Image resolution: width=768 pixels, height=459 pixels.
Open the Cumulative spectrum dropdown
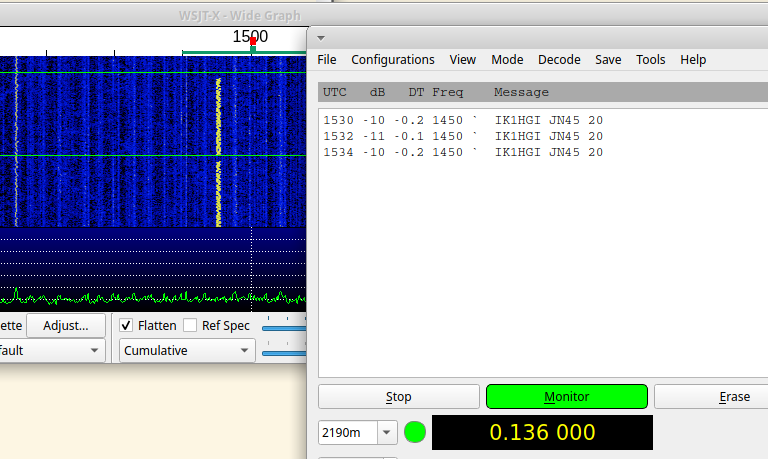click(x=187, y=351)
